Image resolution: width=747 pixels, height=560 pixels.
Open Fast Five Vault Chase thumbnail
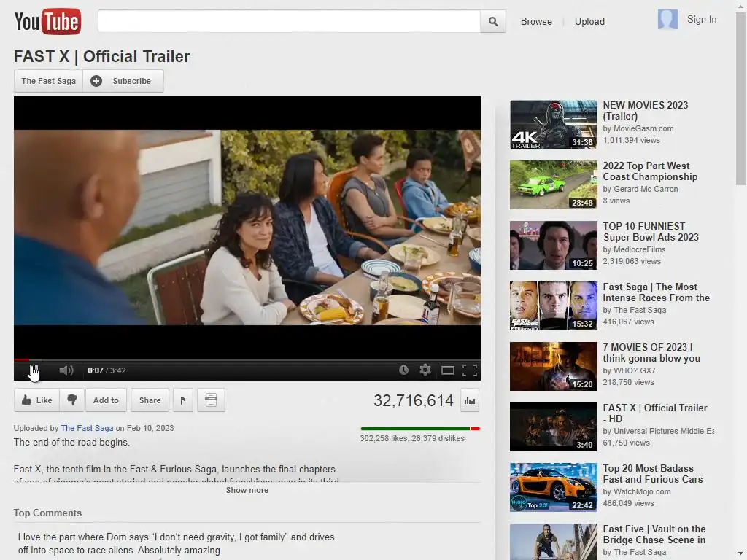point(553,542)
